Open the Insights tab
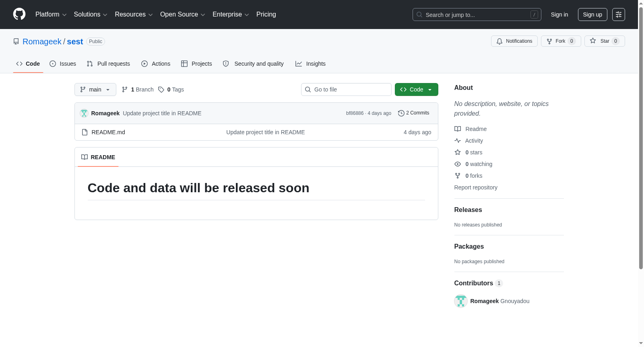 [310, 64]
